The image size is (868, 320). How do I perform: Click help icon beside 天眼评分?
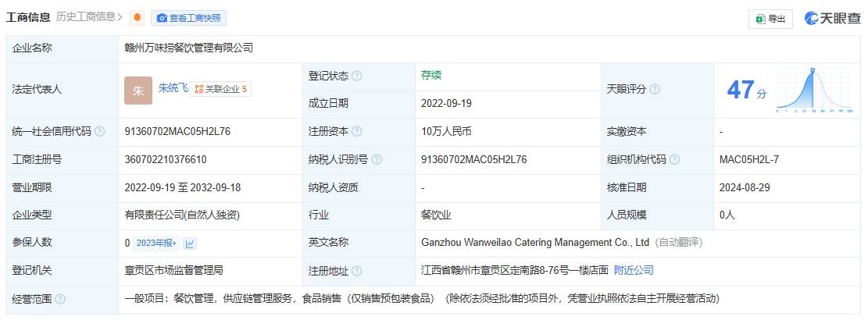(x=655, y=90)
